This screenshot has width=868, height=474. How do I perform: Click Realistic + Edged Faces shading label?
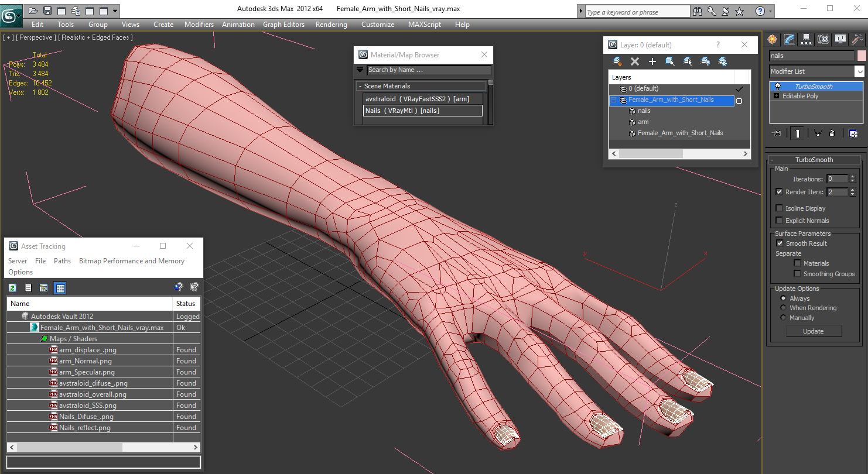[x=95, y=37]
